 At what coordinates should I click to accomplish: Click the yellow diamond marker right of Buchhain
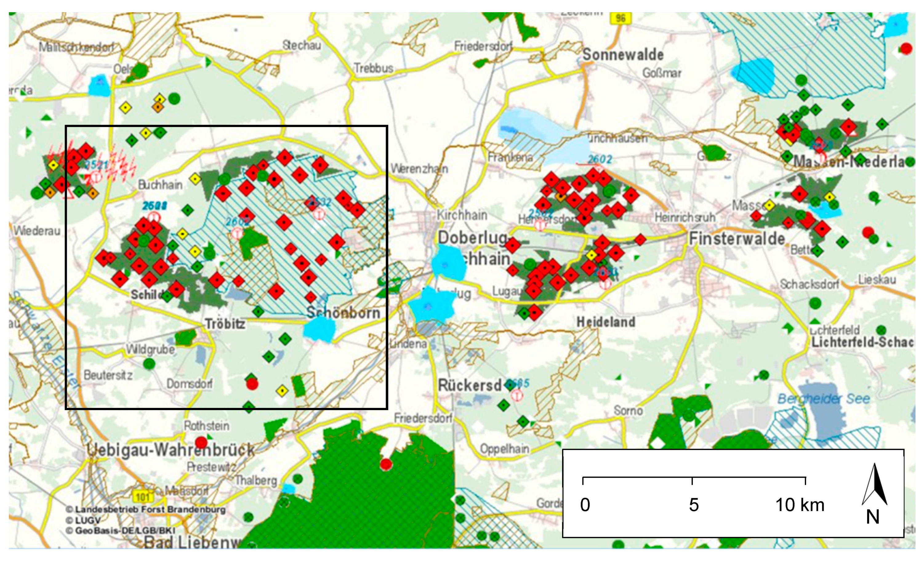(x=195, y=179)
